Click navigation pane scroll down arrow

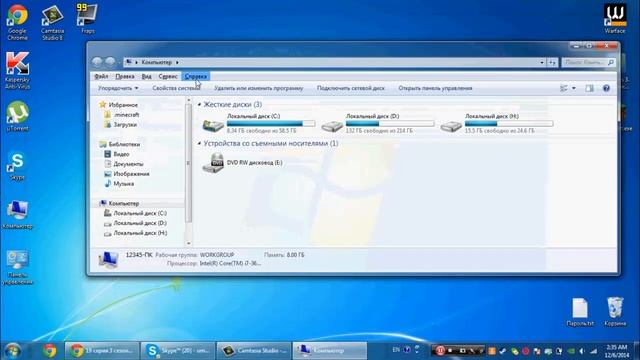coord(188,243)
